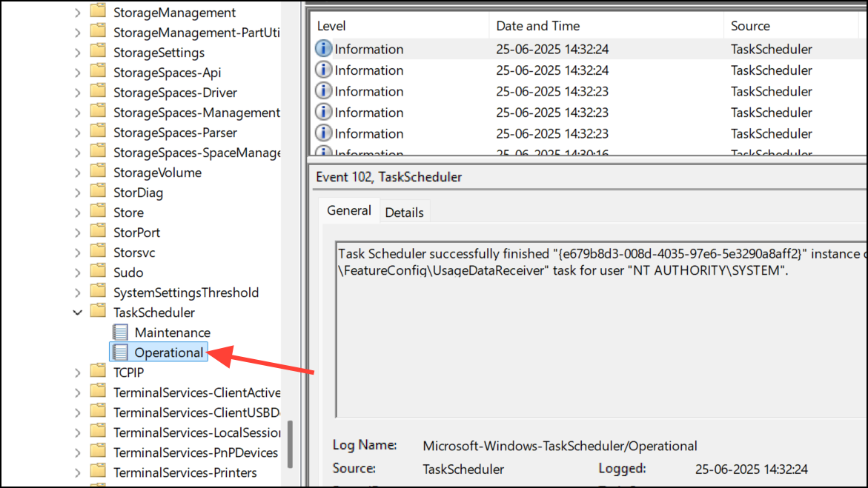The image size is (868, 488).
Task: Sort by Date and Time column header
Action: point(537,26)
